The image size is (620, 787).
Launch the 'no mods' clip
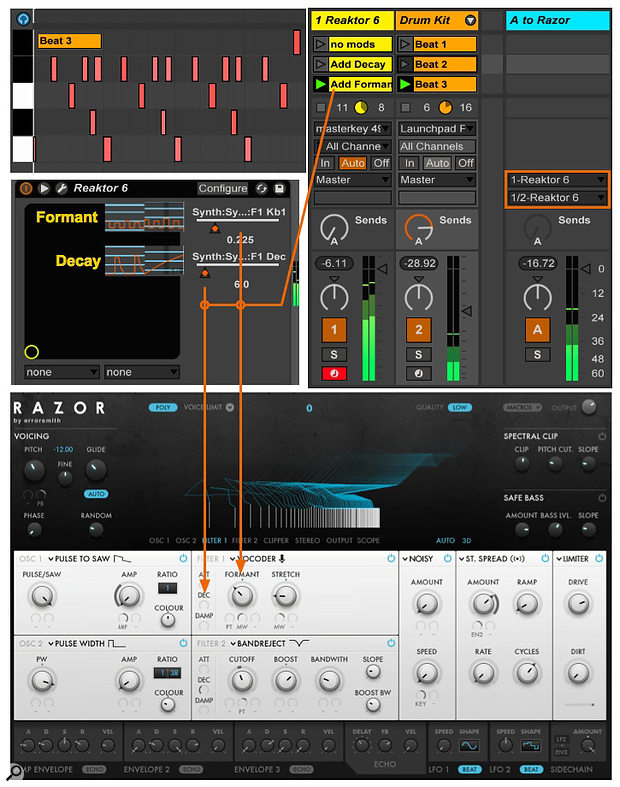click(320, 44)
